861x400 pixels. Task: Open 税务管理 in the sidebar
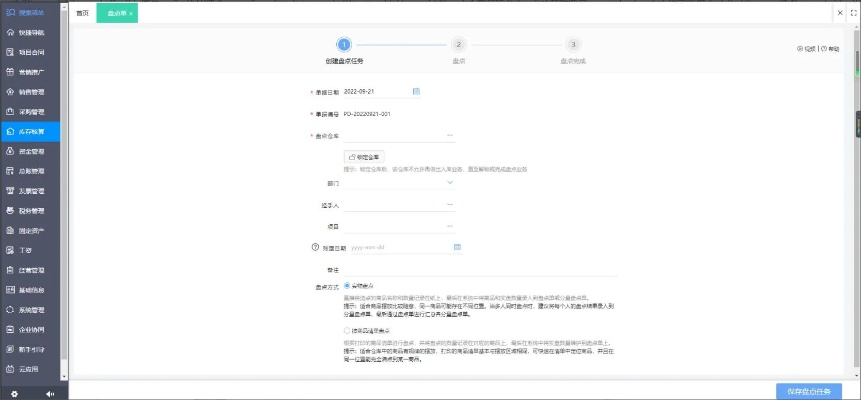pyautogui.click(x=30, y=210)
